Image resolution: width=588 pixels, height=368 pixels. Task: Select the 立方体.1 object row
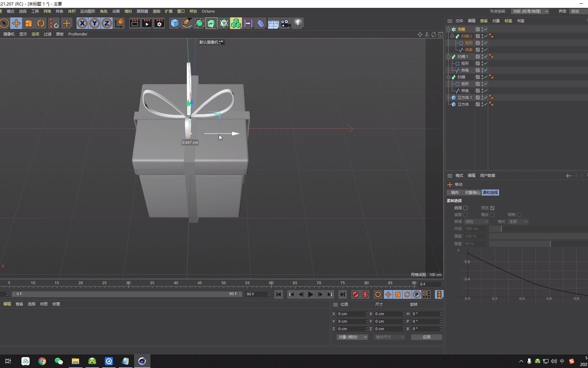464,97
